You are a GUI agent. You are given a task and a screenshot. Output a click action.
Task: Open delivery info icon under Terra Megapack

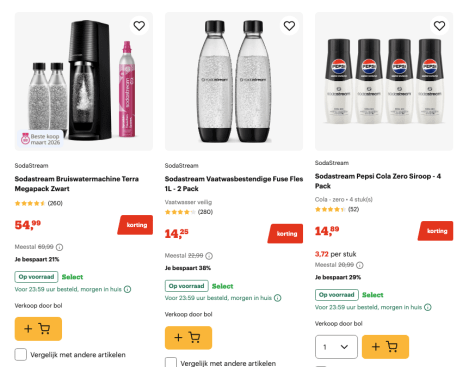point(127,289)
